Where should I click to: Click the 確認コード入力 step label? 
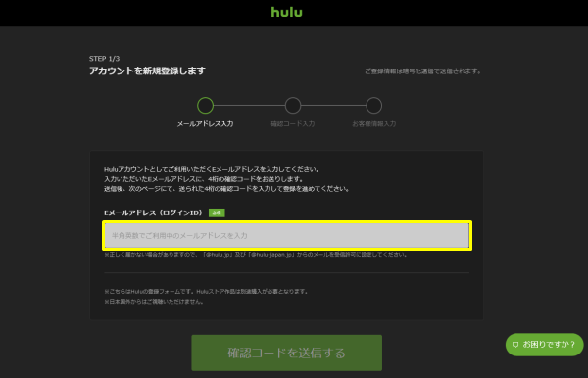click(292, 124)
